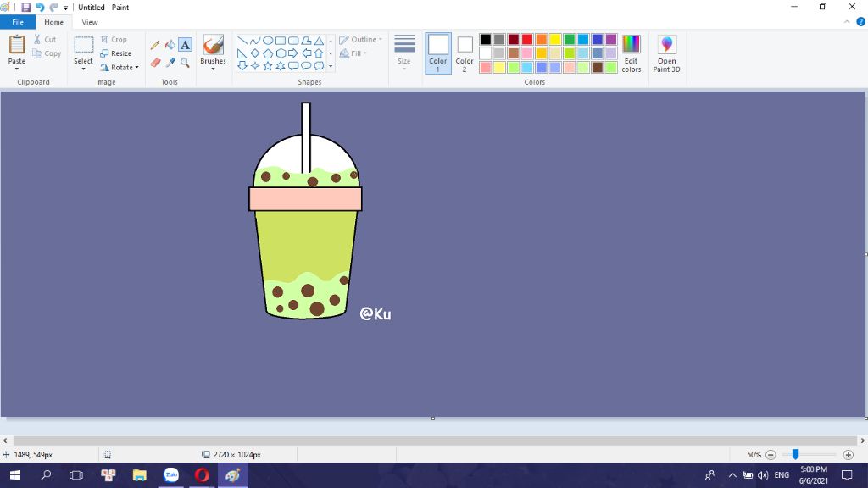Click the zoom slider handle
Viewport: 868px width, 488px height.
click(795, 454)
